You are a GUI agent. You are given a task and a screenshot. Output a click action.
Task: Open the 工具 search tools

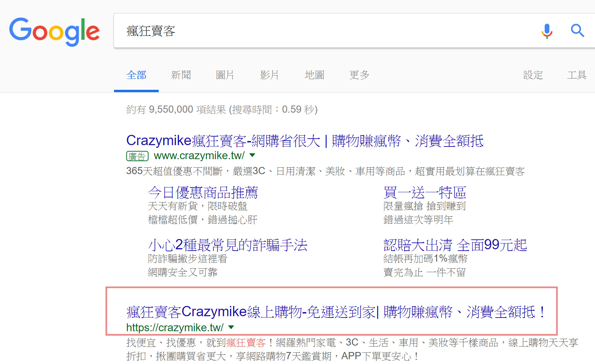[x=577, y=75]
